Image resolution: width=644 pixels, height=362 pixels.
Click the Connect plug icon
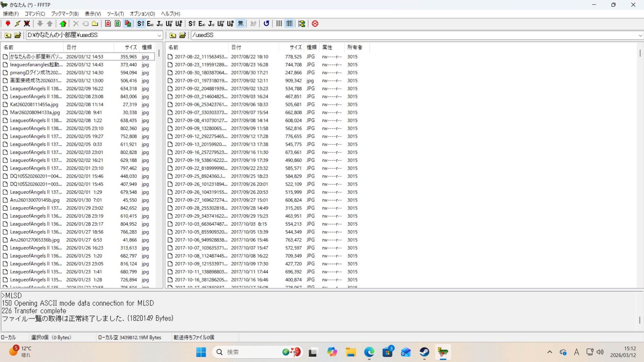pos(8,23)
